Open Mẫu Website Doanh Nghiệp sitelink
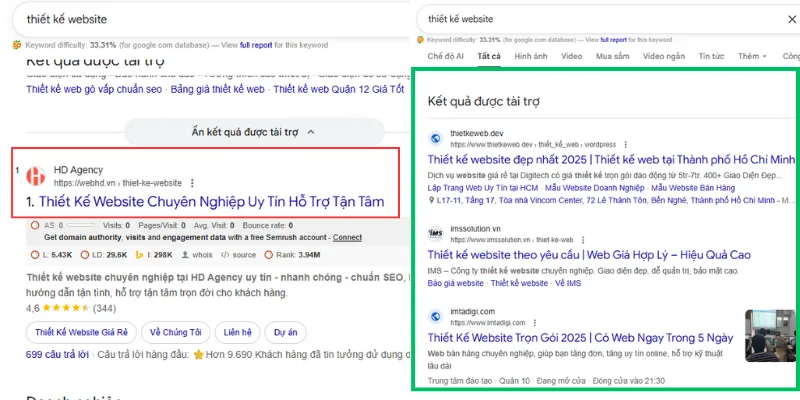800x400 pixels. 595,188
